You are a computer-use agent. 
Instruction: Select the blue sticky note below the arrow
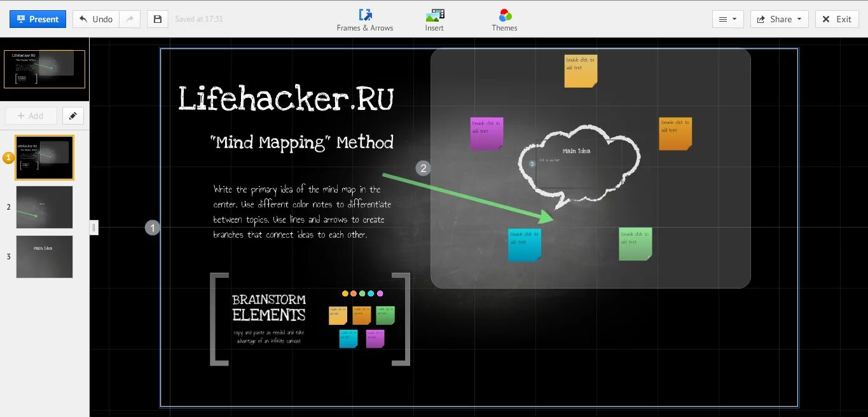[x=525, y=245]
